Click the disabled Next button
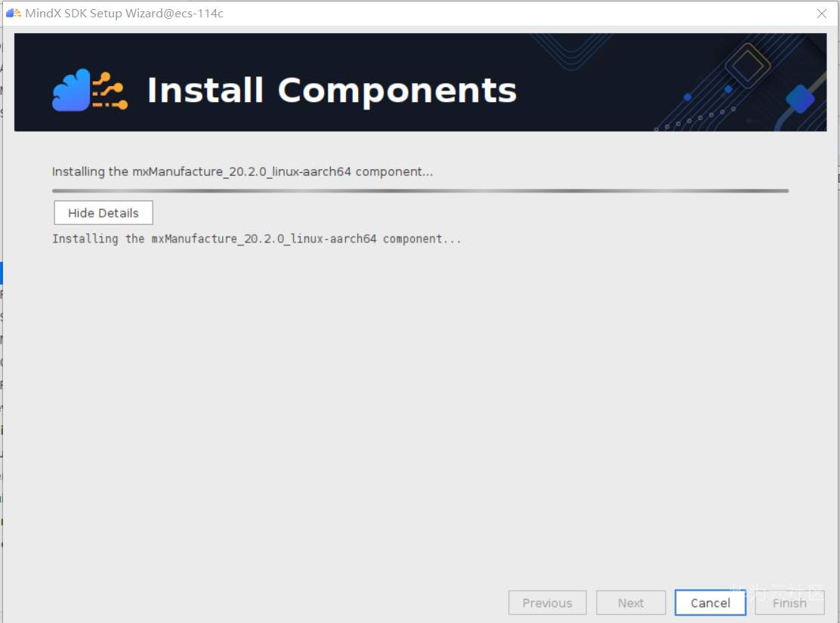 point(631,603)
